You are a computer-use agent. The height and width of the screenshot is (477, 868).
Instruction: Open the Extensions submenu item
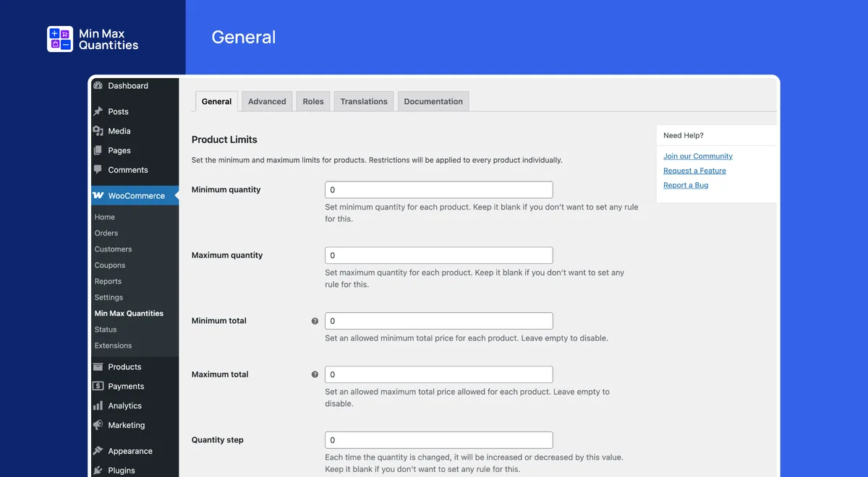(x=113, y=345)
